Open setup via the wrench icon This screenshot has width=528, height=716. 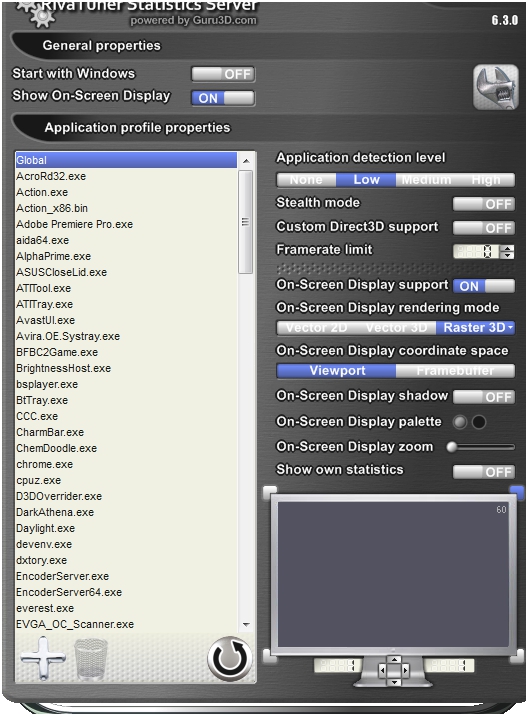[x=496, y=87]
